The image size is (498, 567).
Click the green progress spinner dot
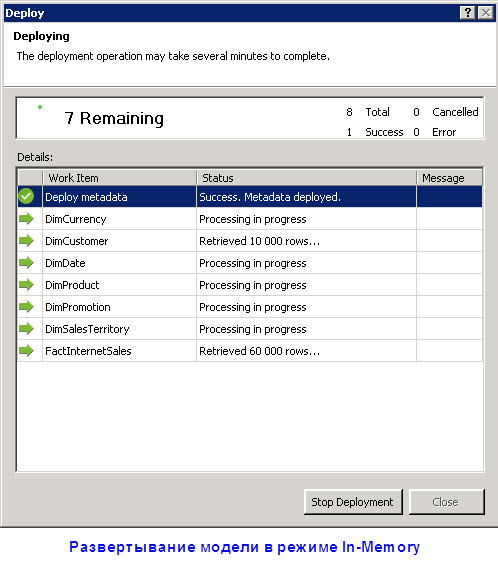(x=40, y=107)
